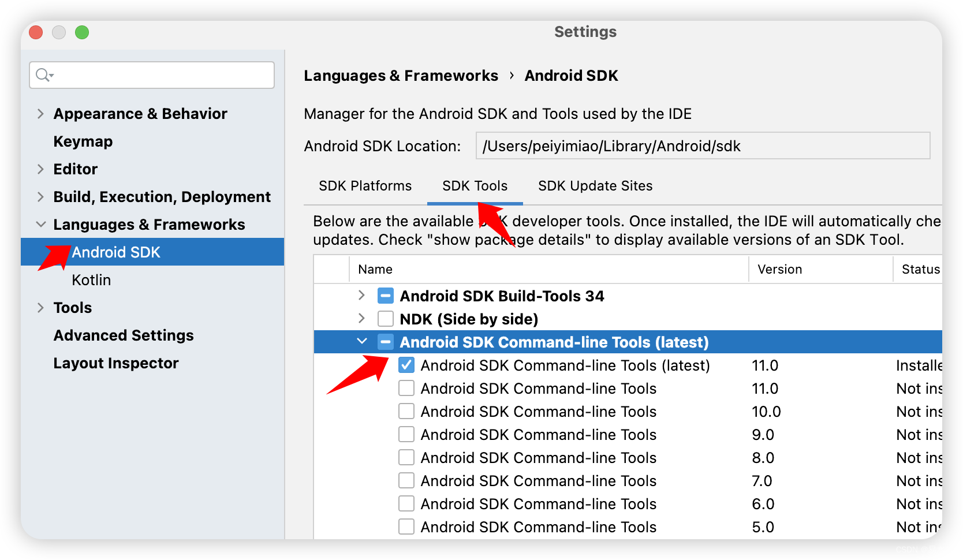Check the NDK (Side by side) checkbox
Screen dimensions: 963x560
[386, 319]
